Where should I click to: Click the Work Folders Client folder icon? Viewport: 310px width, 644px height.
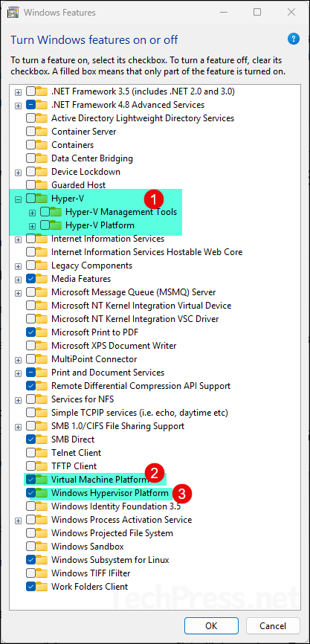pyautogui.click(x=42, y=587)
